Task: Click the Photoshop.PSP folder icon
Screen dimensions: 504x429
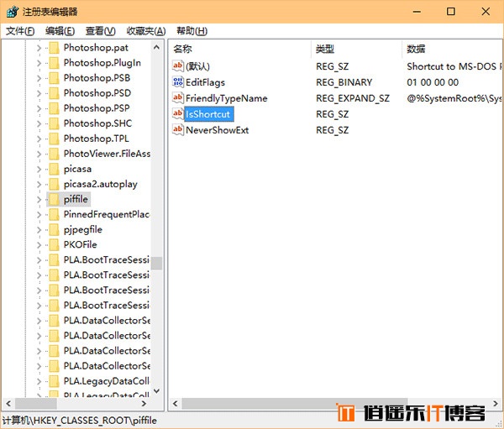Action: click(x=54, y=108)
